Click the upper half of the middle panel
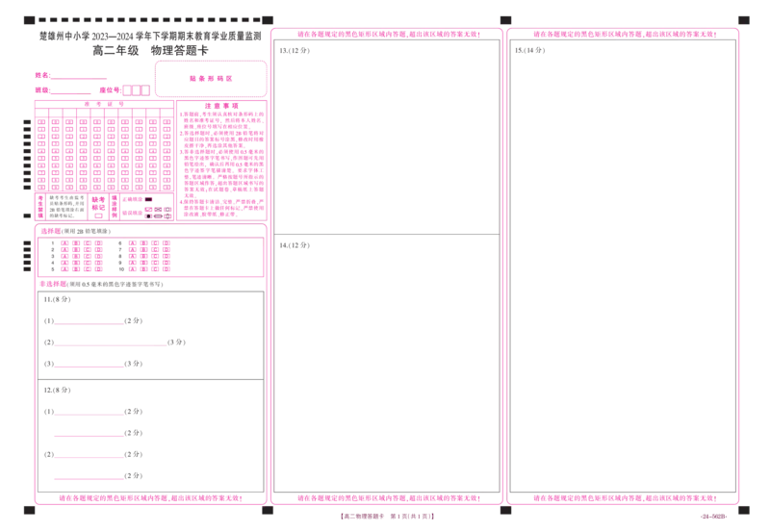Image resolution: width=770 pixels, height=532 pixels. 387,135
